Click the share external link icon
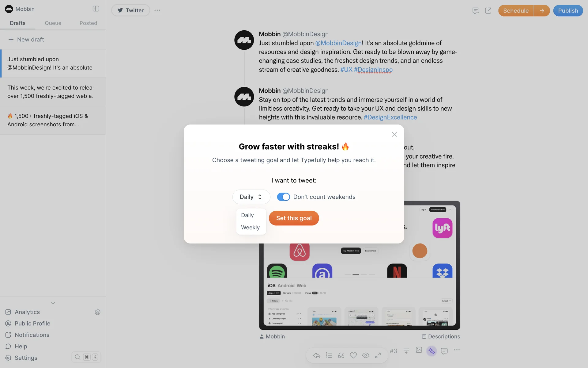Screen dimensions: 588x368 (488, 11)
